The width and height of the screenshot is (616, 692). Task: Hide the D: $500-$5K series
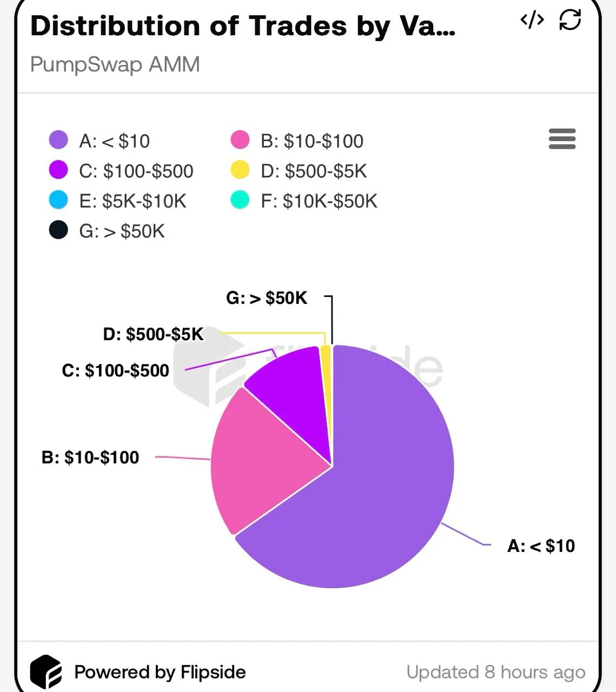point(313,171)
